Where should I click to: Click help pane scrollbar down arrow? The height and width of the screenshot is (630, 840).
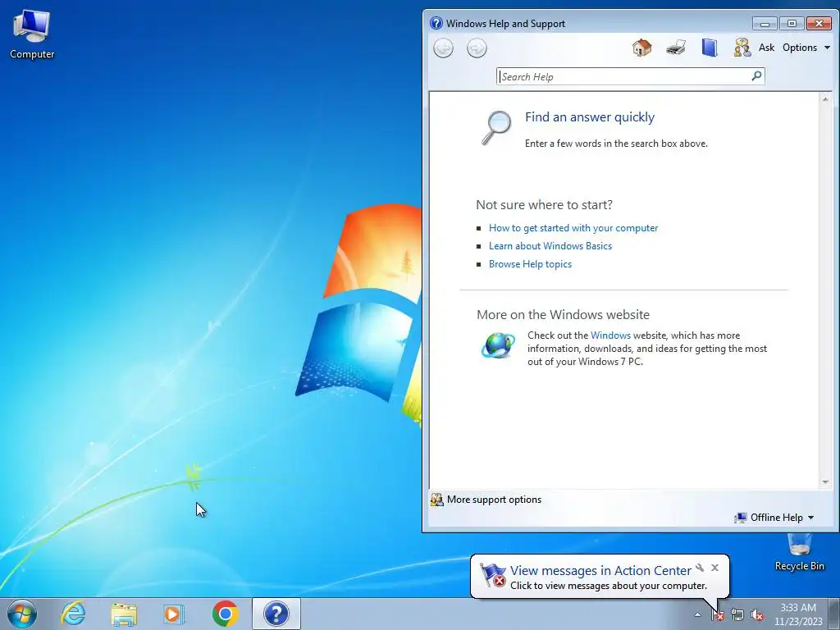(x=825, y=482)
